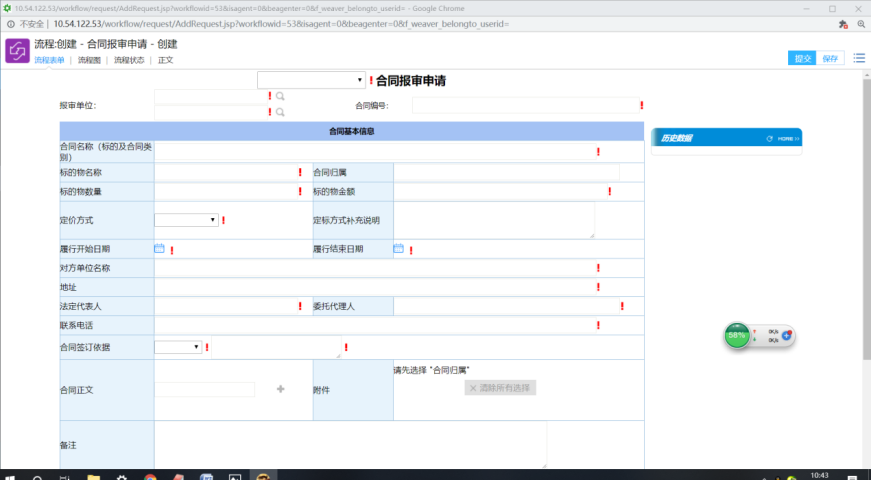This screenshot has width=871, height=480.
Task: Click the green 58% floating widget
Action: click(737, 336)
